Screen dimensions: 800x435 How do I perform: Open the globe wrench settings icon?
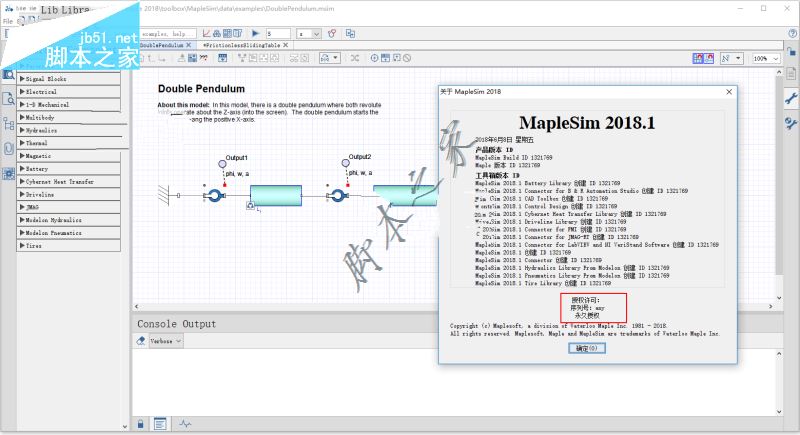[791, 123]
